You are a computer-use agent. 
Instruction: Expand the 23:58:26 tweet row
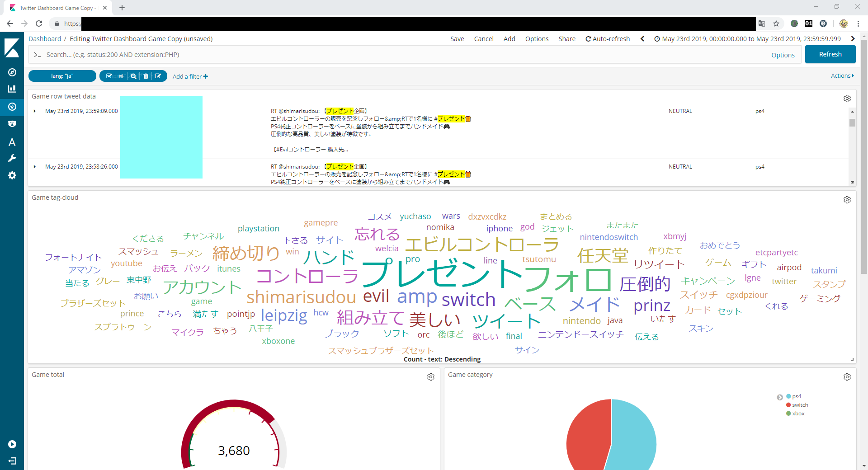(x=35, y=167)
